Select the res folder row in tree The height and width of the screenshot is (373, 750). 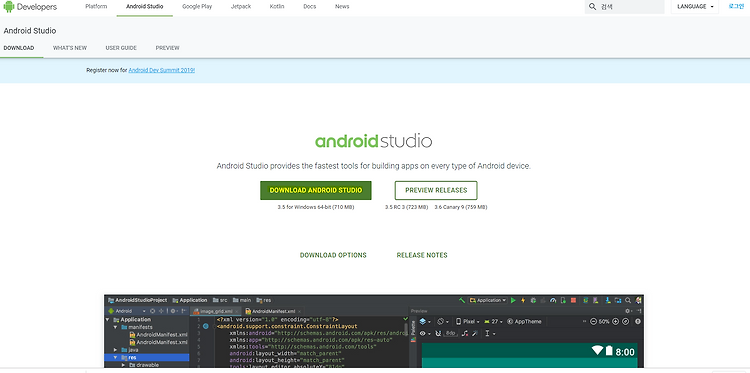pyautogui.click(x=146, y=357)
